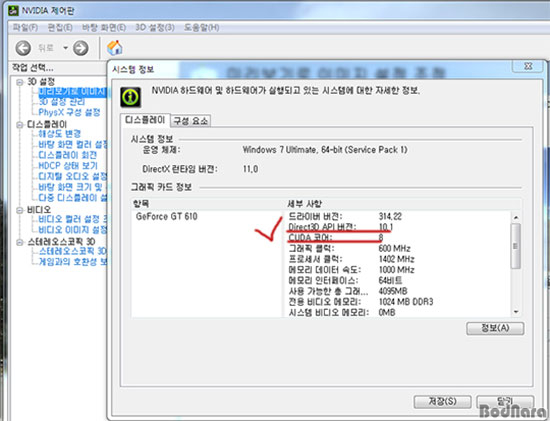Select the 디스플레이 tab
This screenshot has height=421, width=550.
(145, 120)
